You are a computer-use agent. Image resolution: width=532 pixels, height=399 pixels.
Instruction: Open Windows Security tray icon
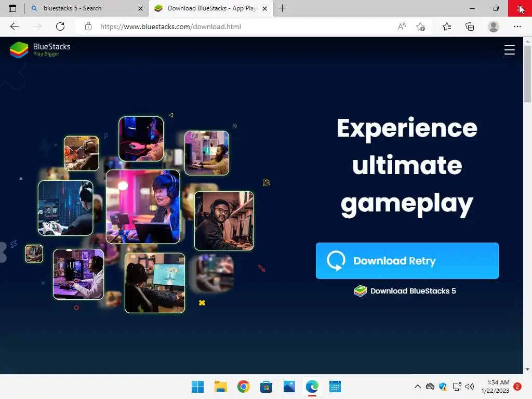(443, 387)
